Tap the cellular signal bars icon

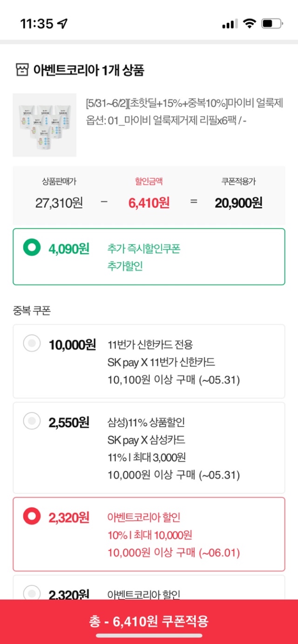coord(230,24)
